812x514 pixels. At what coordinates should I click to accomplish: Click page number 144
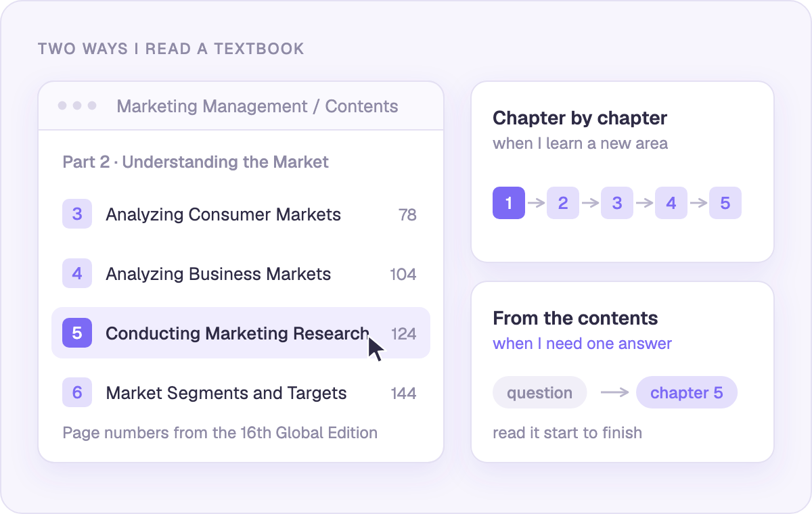point(404,394)
